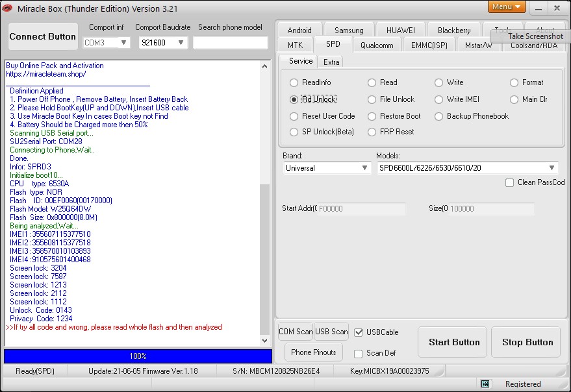The width and height of the screenshot is (571, 392).
Task: Enable the Scan Def checkbox
Action: pyautogui.click(x=359, y=354)
